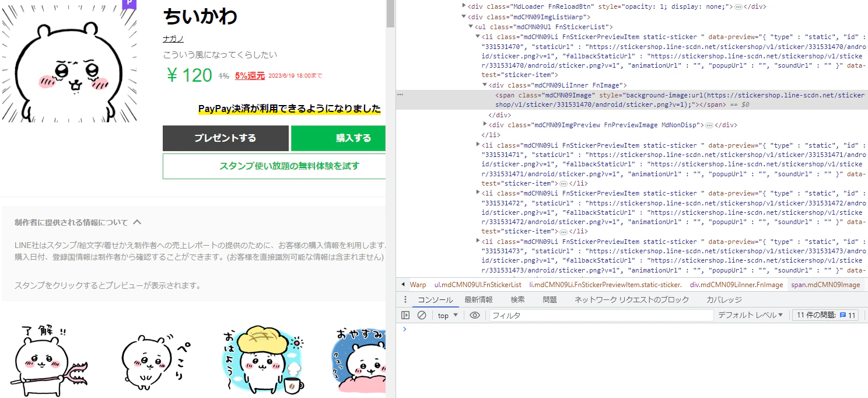Open the ネットワーク リクエストのブロック tab
Viewport: 868px width, 398px height.
632,300
